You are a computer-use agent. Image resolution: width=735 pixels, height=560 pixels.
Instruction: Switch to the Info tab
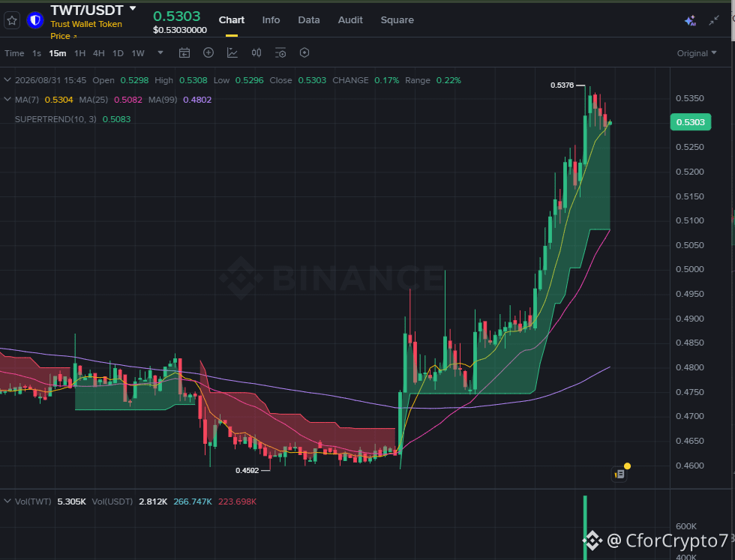pos(271,20)
